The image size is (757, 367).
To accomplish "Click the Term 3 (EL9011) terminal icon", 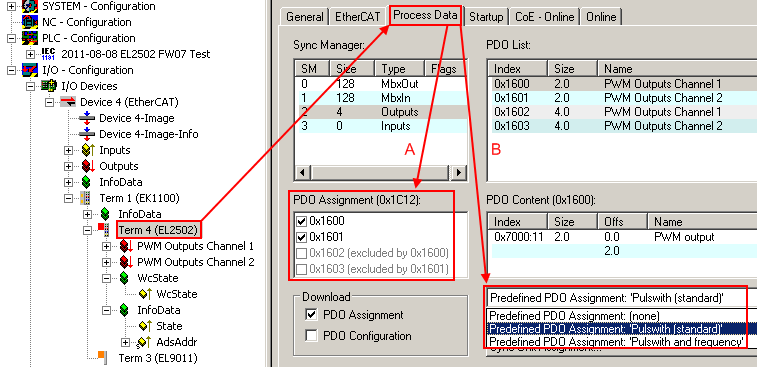I will (102, 356).
